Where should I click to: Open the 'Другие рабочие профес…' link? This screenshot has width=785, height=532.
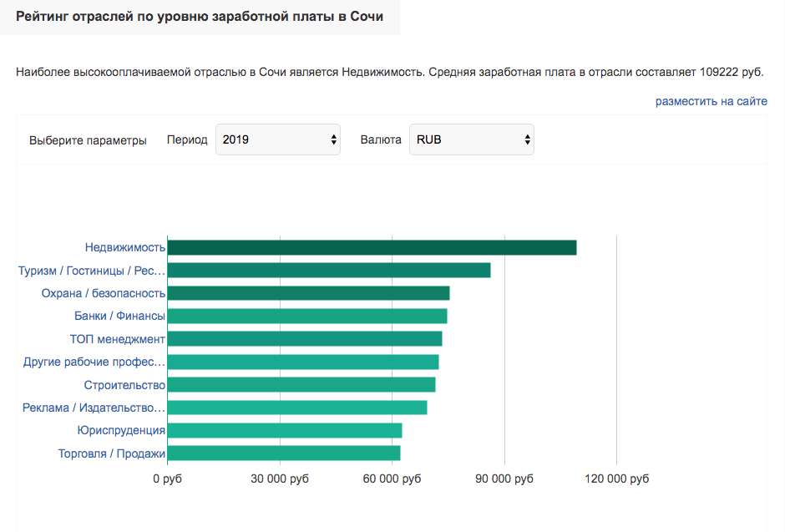pos(94,362)
